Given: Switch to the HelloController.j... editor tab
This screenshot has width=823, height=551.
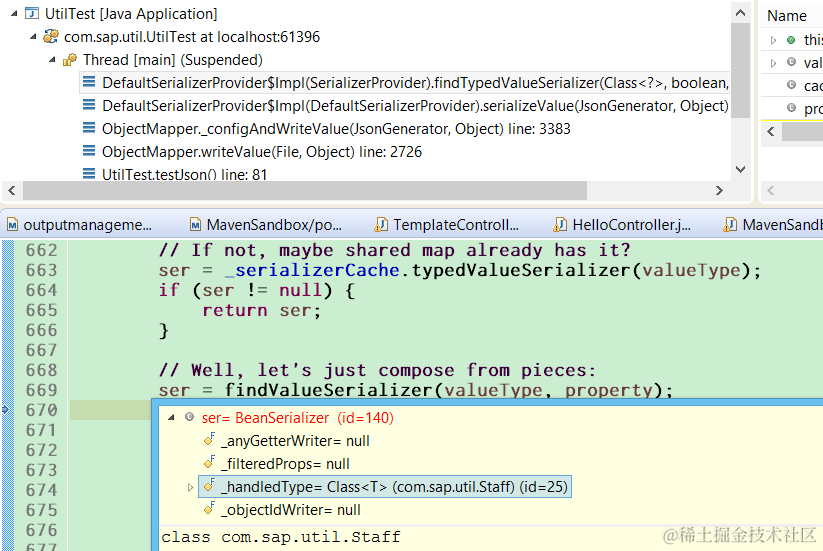Looking at the screenshot, I should pyautogui.click(x=622, y=225).
